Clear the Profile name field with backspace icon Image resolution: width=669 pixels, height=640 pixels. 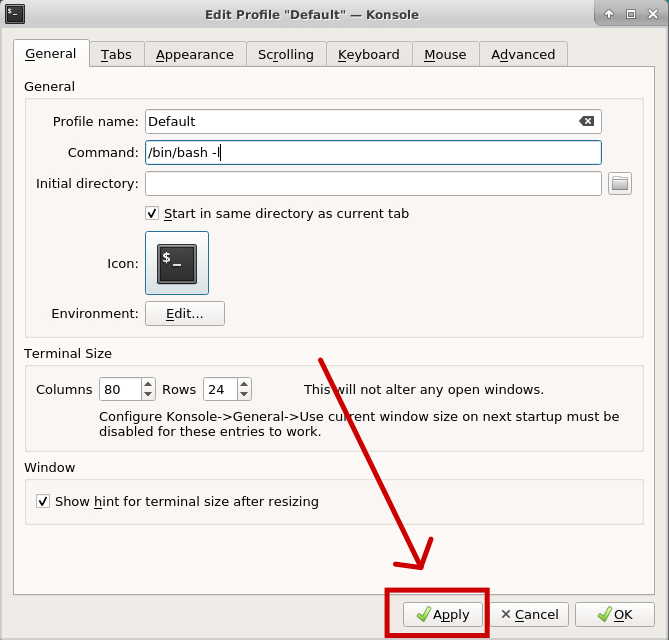point(587,121)
